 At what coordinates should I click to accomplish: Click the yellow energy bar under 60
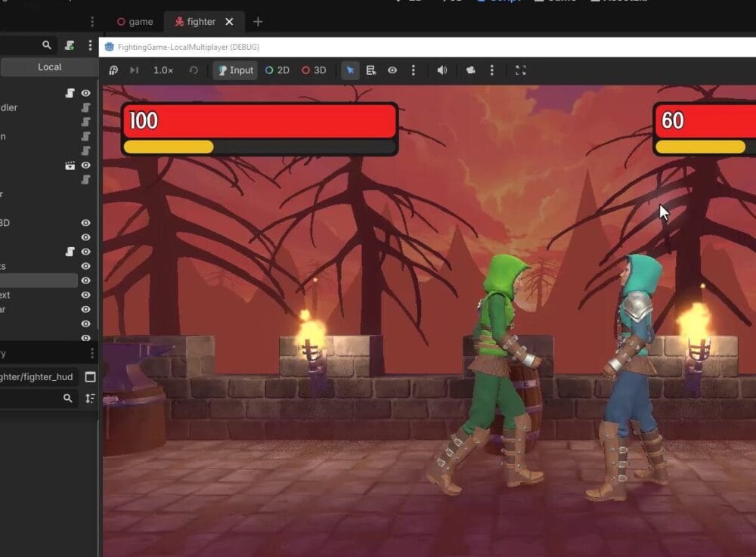tap(701, 147)
